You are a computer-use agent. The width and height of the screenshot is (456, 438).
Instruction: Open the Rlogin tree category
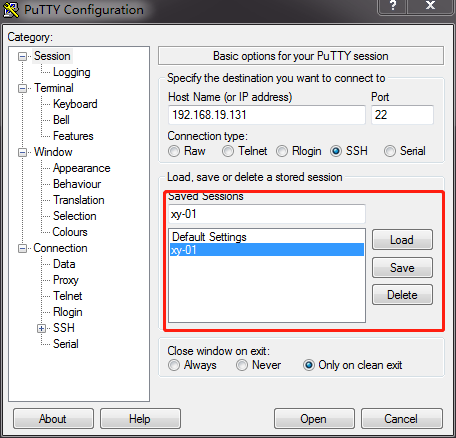[x=68, y=312]
